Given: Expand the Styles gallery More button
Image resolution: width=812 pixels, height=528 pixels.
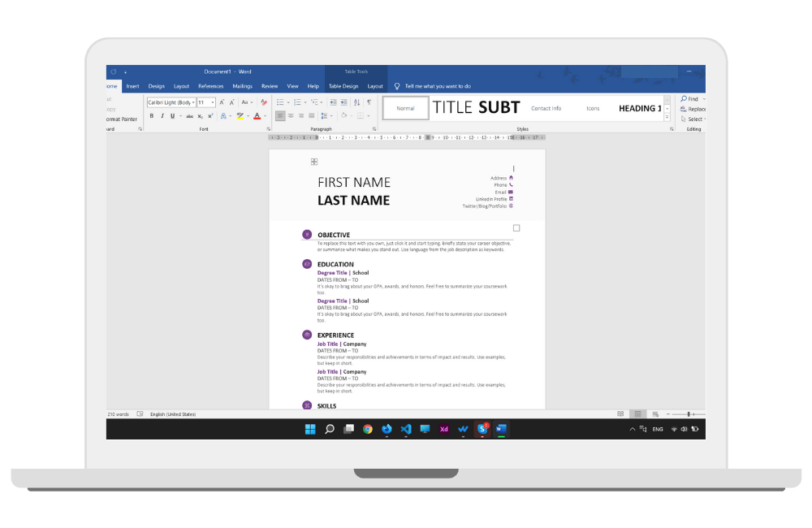Looking at the screenshot, I should pyautogui.click(x=667, y=118).
